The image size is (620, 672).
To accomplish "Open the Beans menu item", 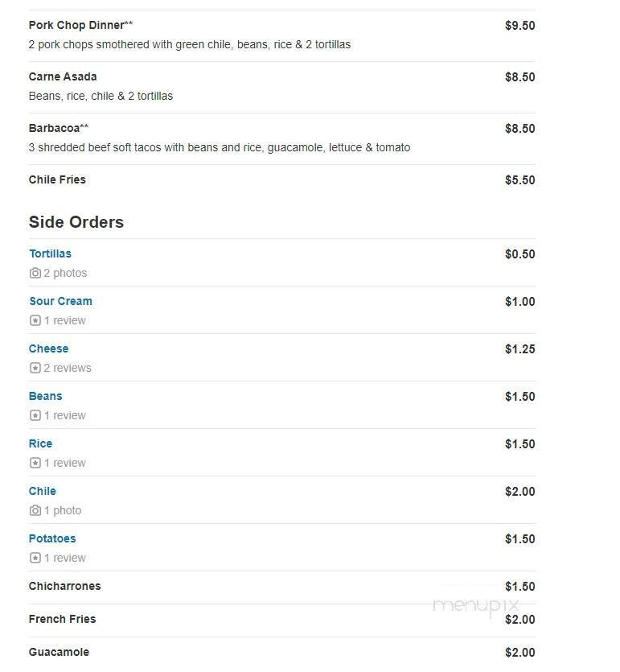I will pos(45,396).
